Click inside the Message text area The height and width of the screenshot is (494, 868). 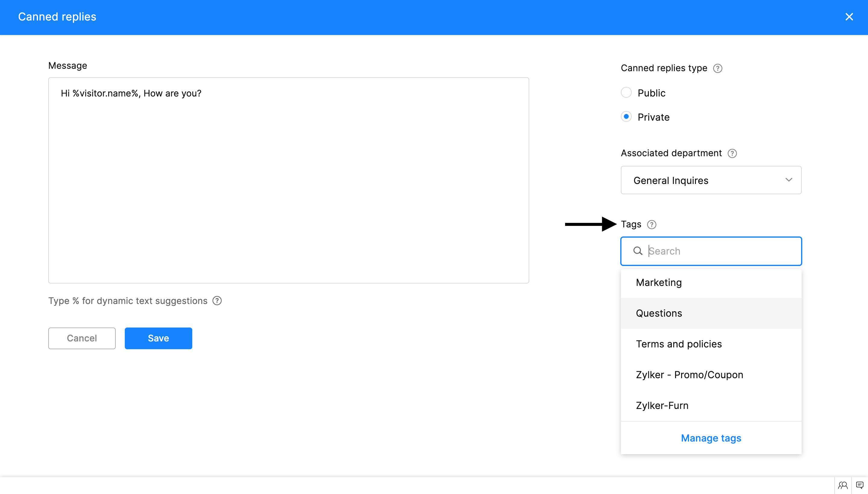[288, 190]
